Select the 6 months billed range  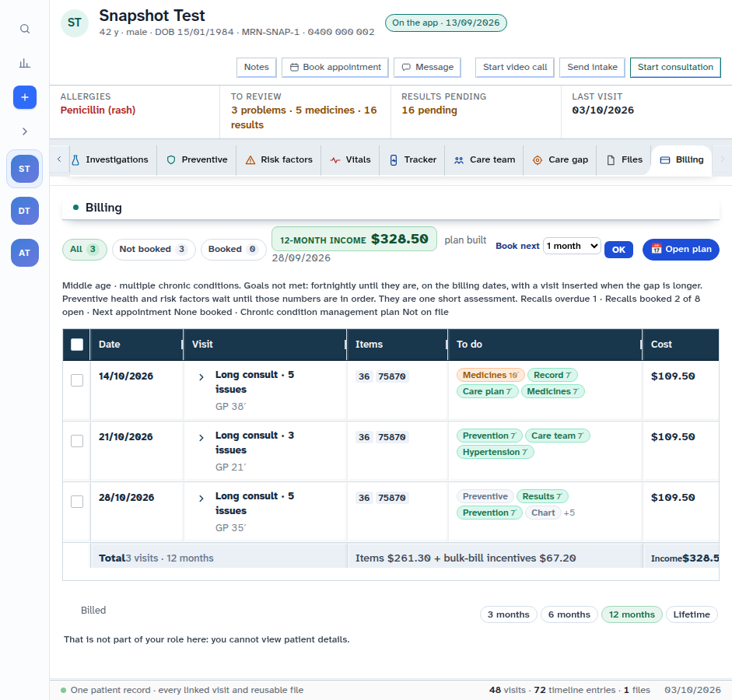click(569, 614)
